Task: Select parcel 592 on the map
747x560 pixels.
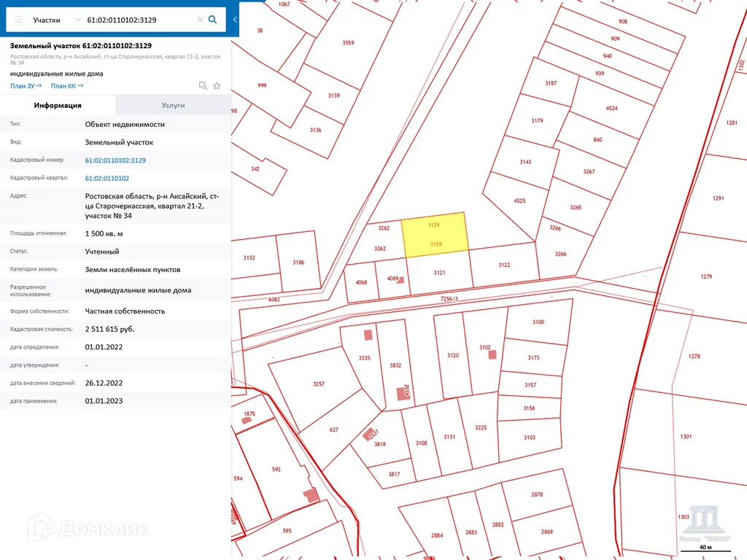Action: [276, 469]
